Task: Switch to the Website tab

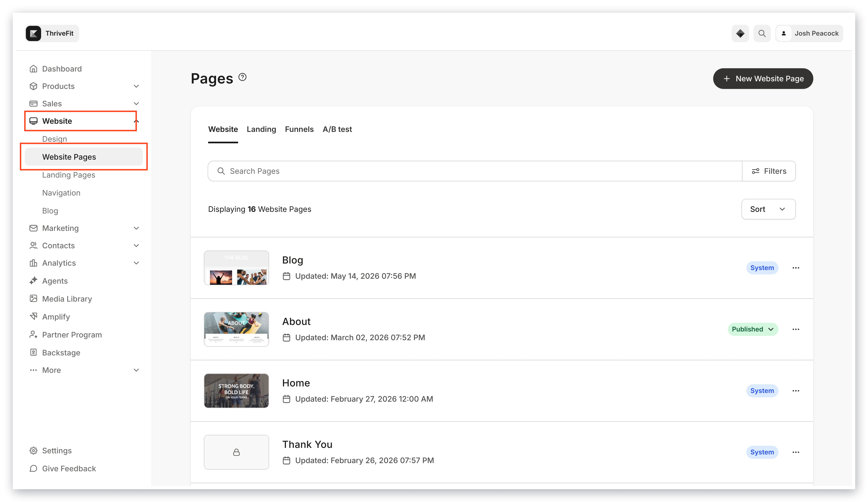Action: (x=223, y=129)
